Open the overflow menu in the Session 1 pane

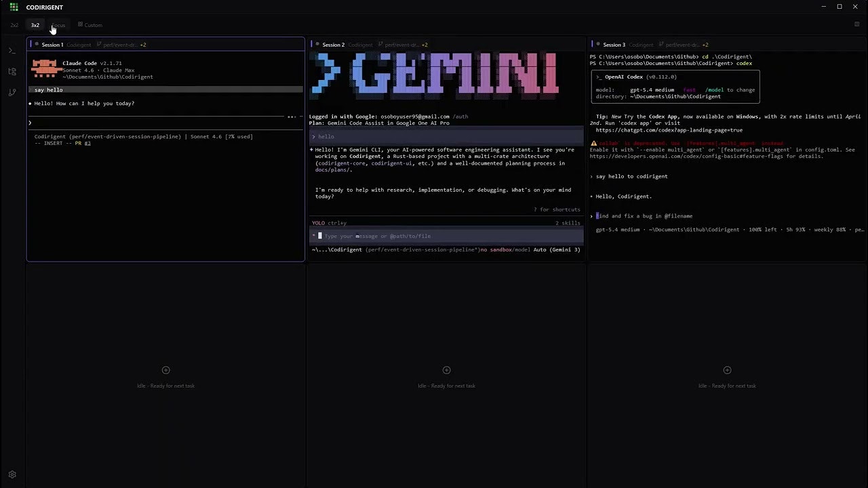click(292, 117)
